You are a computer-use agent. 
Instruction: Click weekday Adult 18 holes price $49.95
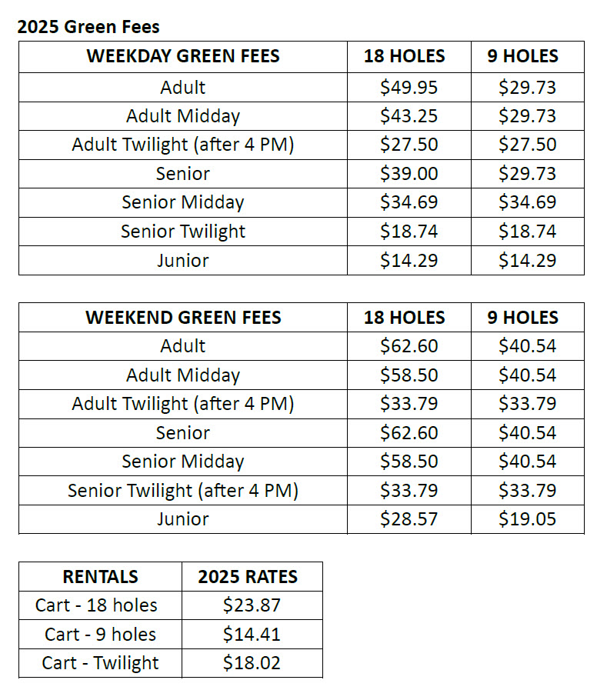point(409,87)
